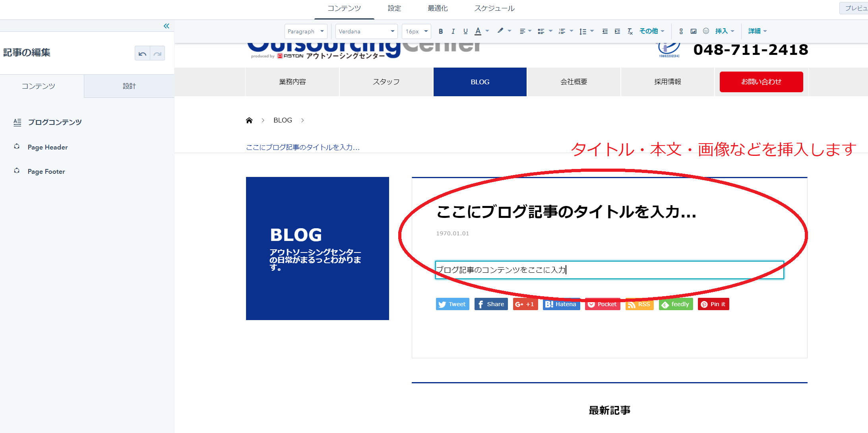
Task: Click the RSS feed button
Action: click(x=639, y=304)
